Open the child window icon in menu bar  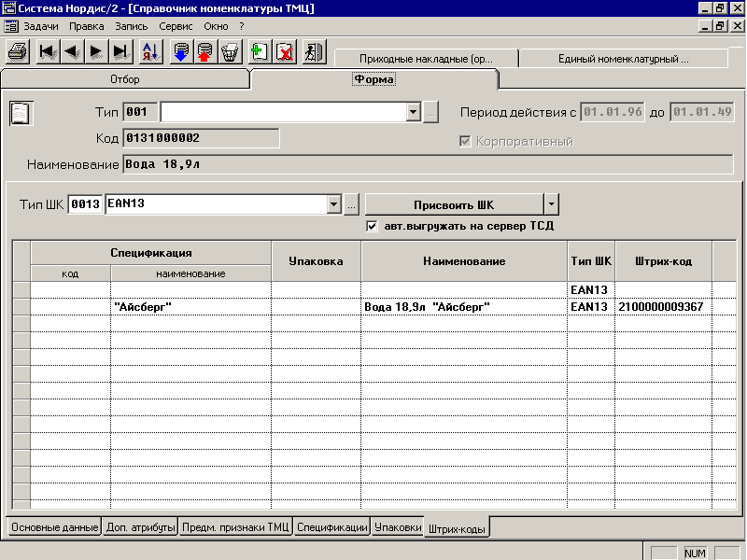point(10,26)
